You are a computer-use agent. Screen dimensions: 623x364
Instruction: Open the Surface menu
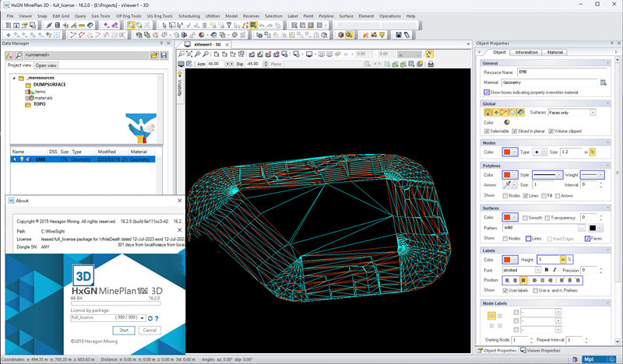pyautogui.click(x=346, y=16)
